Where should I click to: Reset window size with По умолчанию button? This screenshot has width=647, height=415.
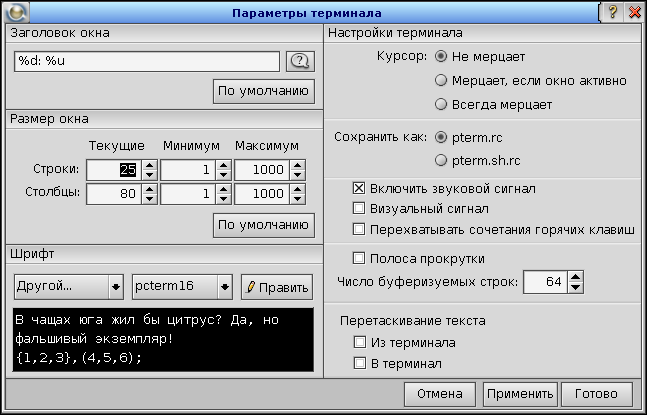pos(264,225)
